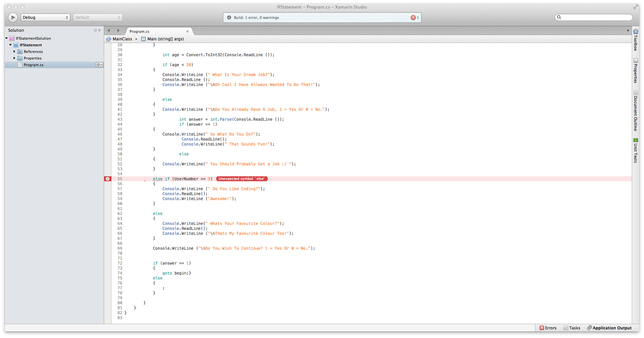Click the "Do You Like Coding?" code line
This screenshot has height=338, width=644.
[214, 189]
